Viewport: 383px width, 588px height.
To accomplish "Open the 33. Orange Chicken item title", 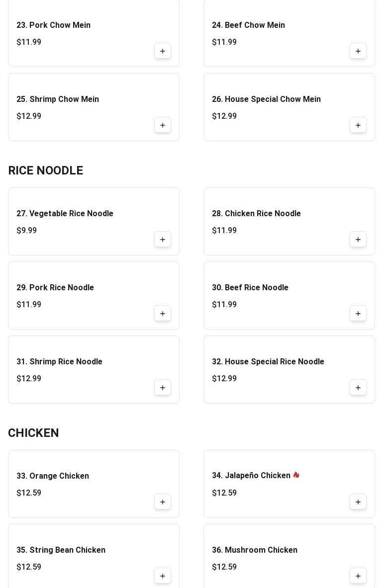I will click(53, 476).
